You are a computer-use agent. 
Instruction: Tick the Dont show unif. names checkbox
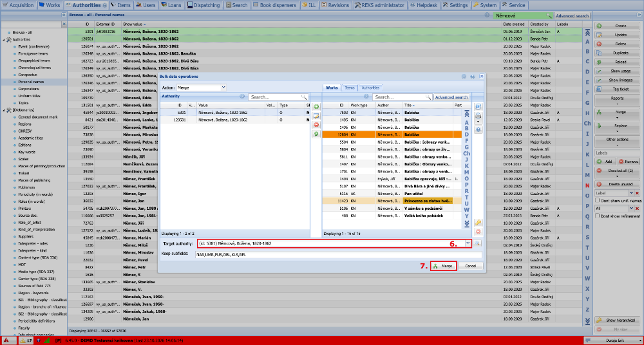coord(598,200)
